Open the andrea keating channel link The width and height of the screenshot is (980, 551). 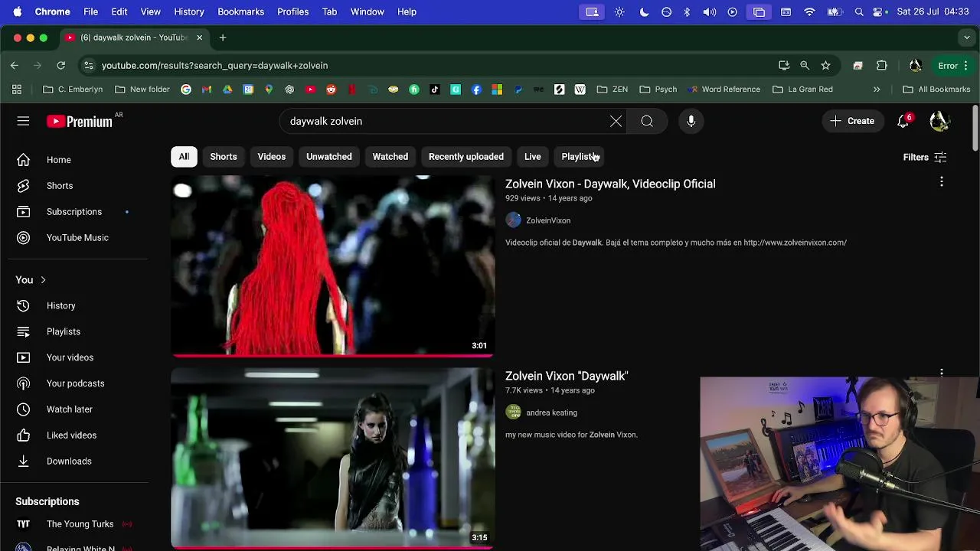(551, 412)
